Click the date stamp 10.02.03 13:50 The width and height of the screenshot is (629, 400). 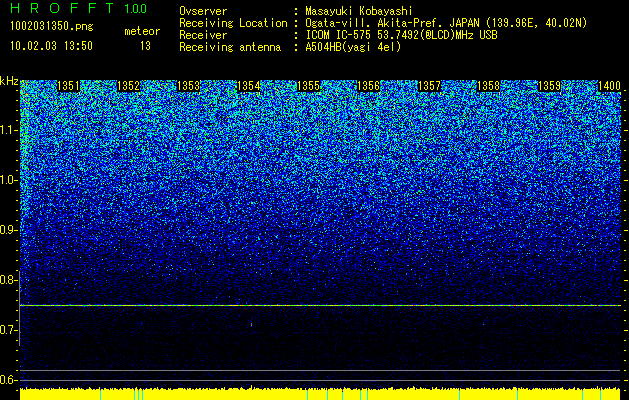[x=51, y=46]
